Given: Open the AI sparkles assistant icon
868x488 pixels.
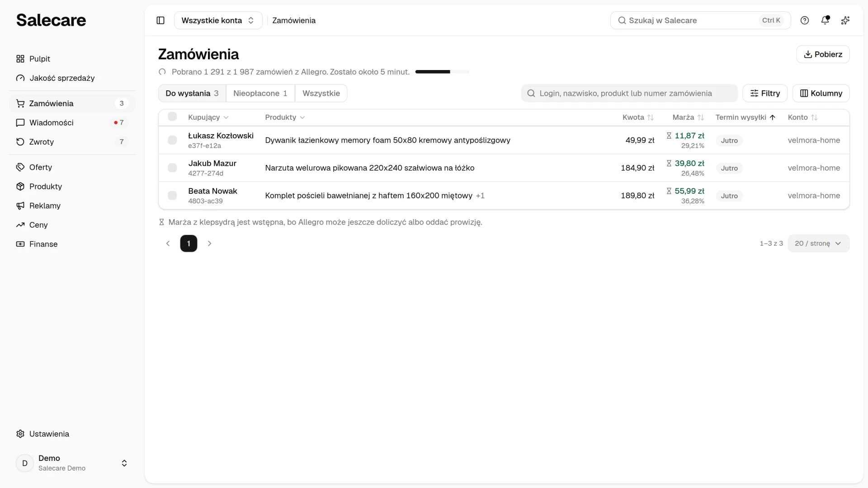Looking at the screenshot, I should [845, 20].
